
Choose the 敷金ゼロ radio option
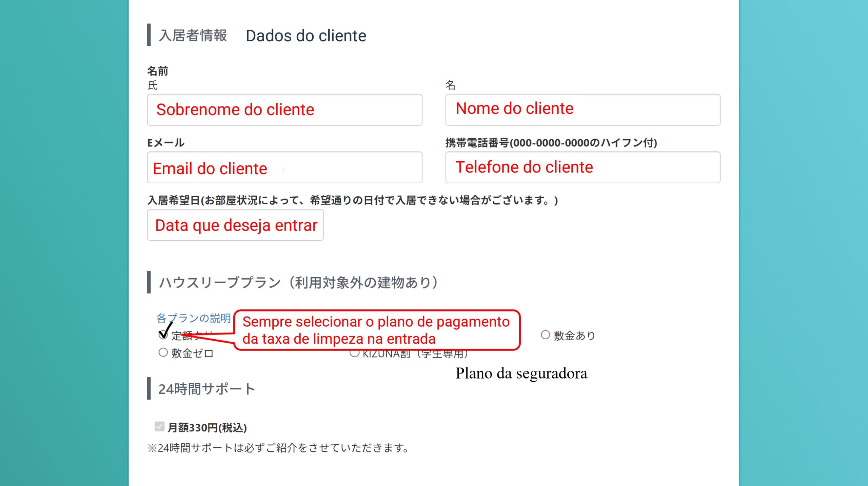(x=163, y=352)
